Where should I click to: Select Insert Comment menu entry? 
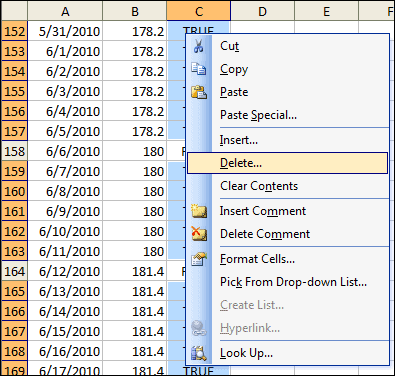tap(287, 211)
